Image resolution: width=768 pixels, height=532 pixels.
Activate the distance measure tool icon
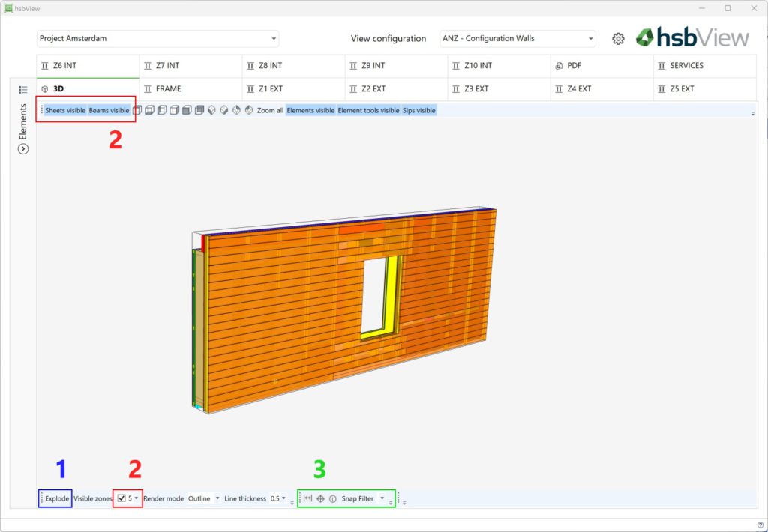[x=307, y=498]
